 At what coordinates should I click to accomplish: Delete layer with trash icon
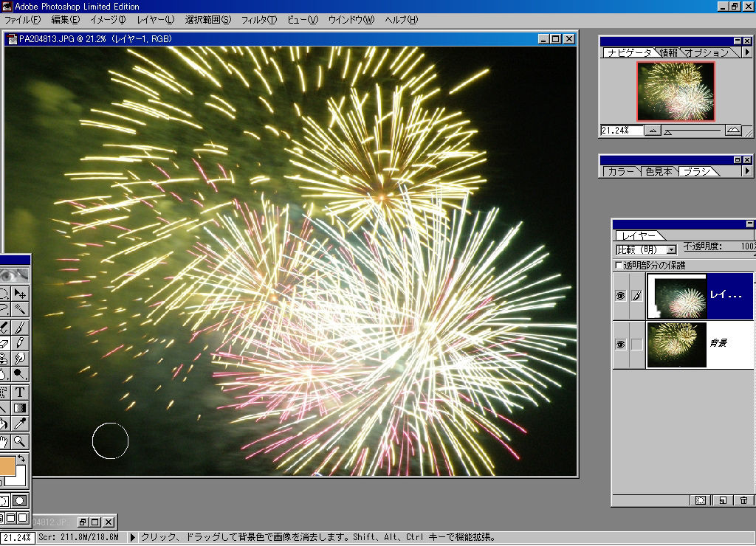tap(743, 500)
